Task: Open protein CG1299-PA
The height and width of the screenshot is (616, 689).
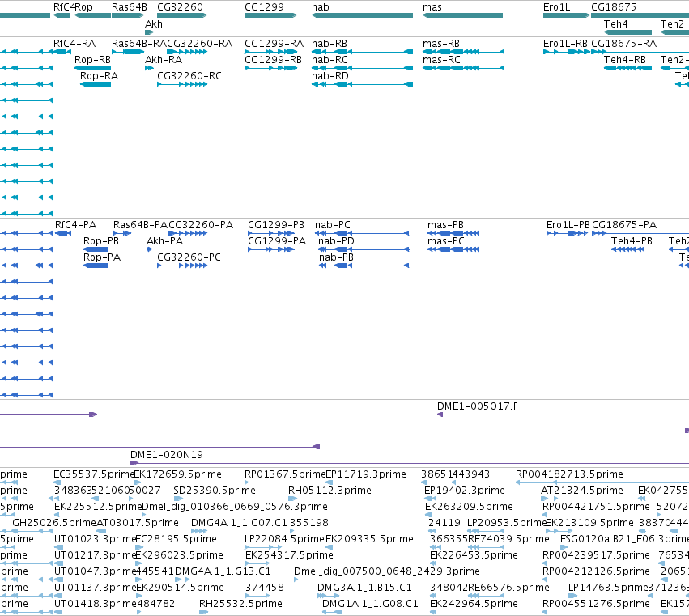Action: [x=277, y=241]
